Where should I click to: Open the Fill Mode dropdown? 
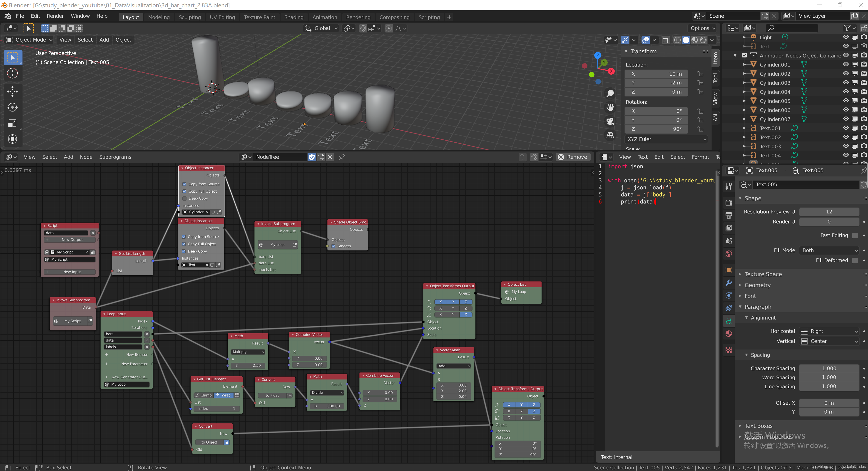829,250
